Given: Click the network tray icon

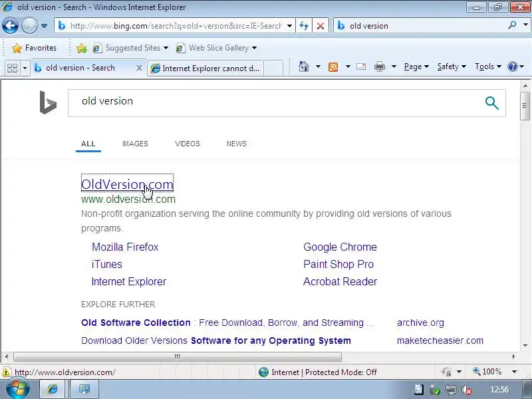Looking at the screenshot, I should 451,390.
